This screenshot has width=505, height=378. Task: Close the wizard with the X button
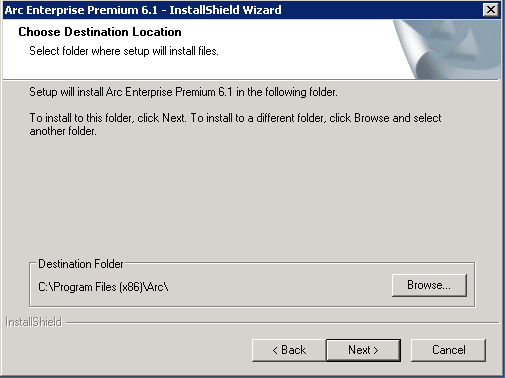(491, 10)
